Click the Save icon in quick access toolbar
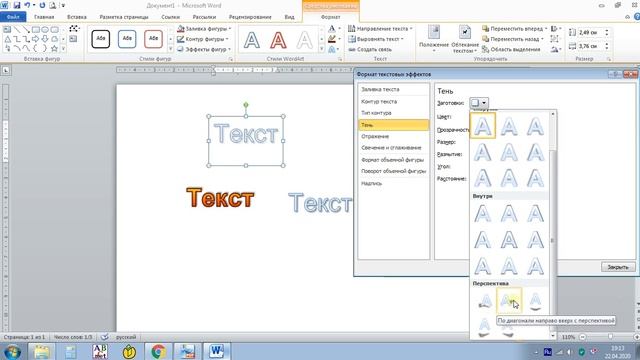Image resolution: width=640 pixels, height=360 pixels. tap(17, 5)
